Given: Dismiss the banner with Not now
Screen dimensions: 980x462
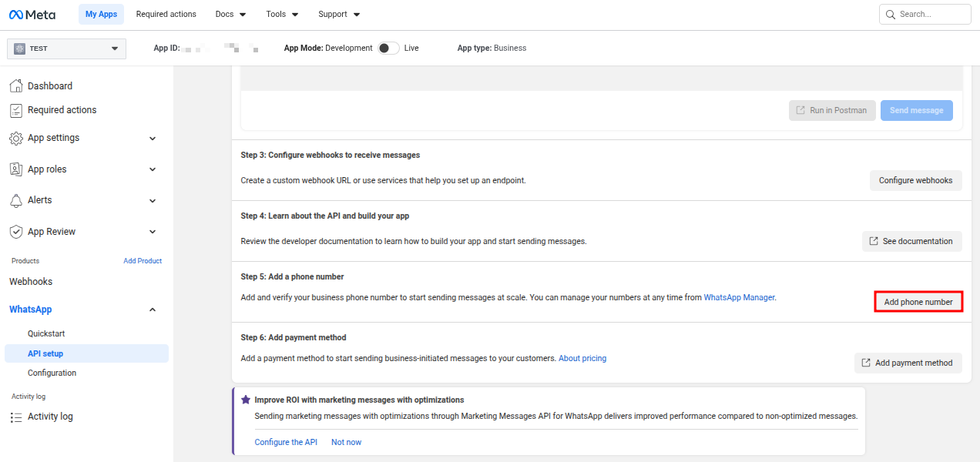Looking at the screenshot, I should coord(346,442).
